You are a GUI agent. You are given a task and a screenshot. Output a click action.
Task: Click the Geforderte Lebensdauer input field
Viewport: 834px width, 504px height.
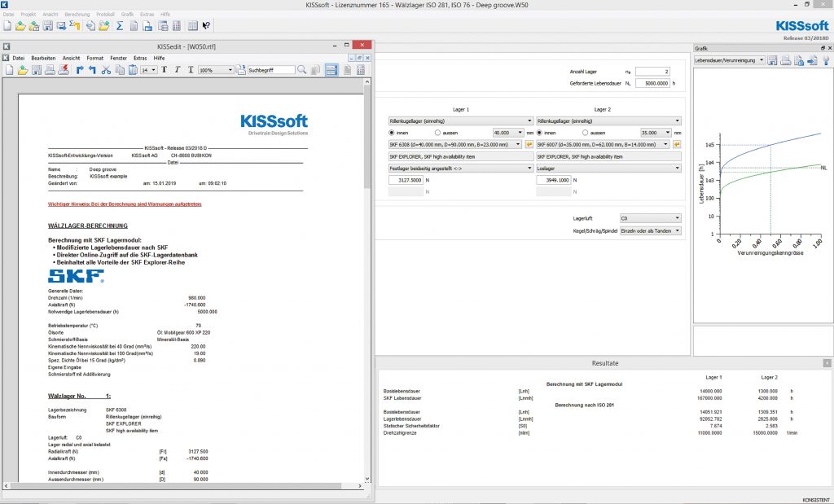[651, 83]
